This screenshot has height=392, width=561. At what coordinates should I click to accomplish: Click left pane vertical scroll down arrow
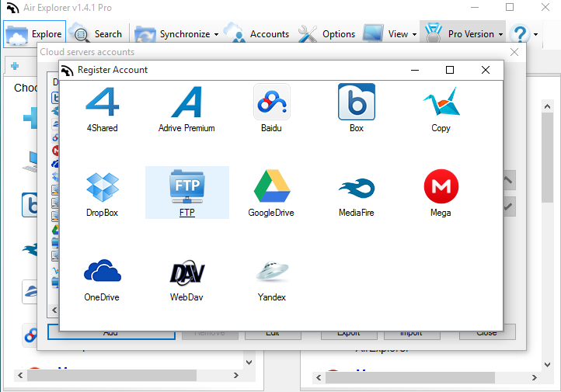(249, 363)
